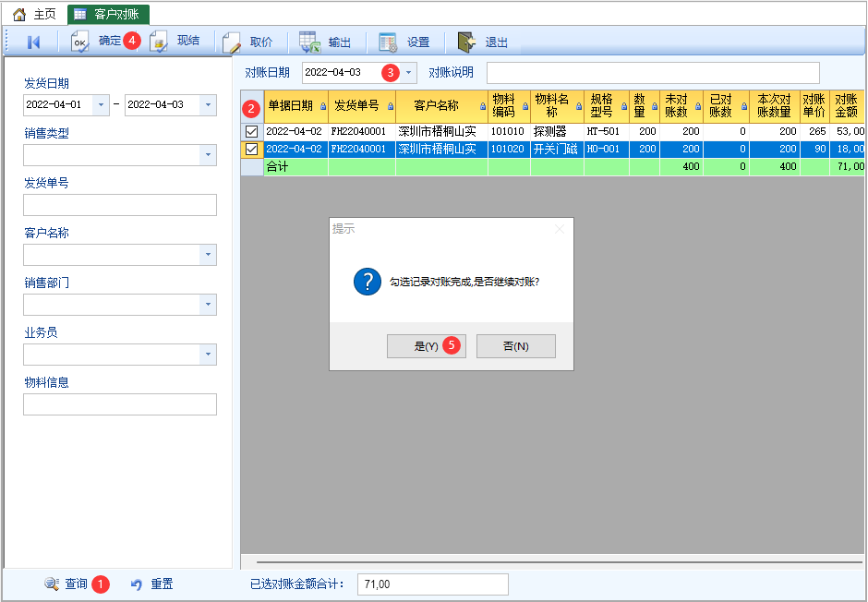Click the 发货单号 filter input field

click(120, 205)
